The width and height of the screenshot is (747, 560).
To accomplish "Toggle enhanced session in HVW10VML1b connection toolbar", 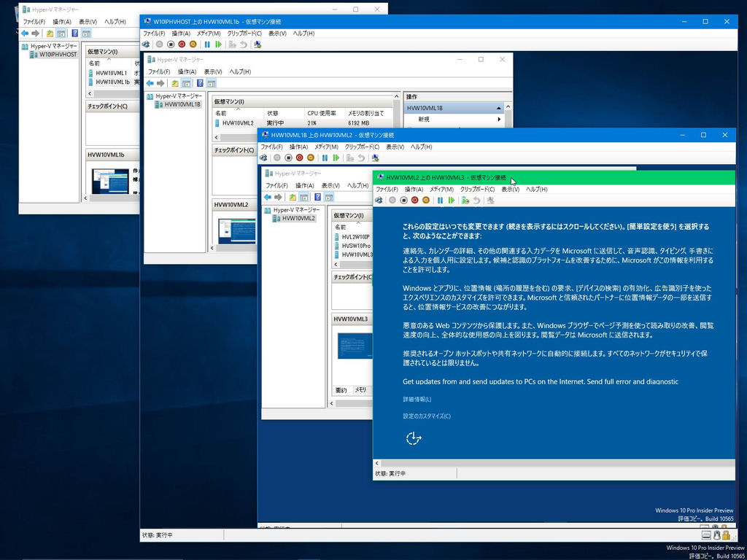I will point(258,44).
